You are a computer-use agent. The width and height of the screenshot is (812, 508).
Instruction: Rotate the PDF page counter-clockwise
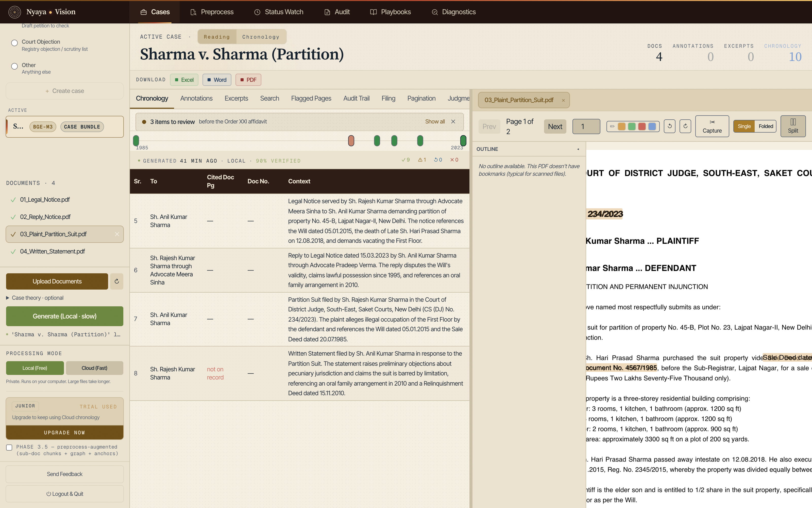pos(669,126)
